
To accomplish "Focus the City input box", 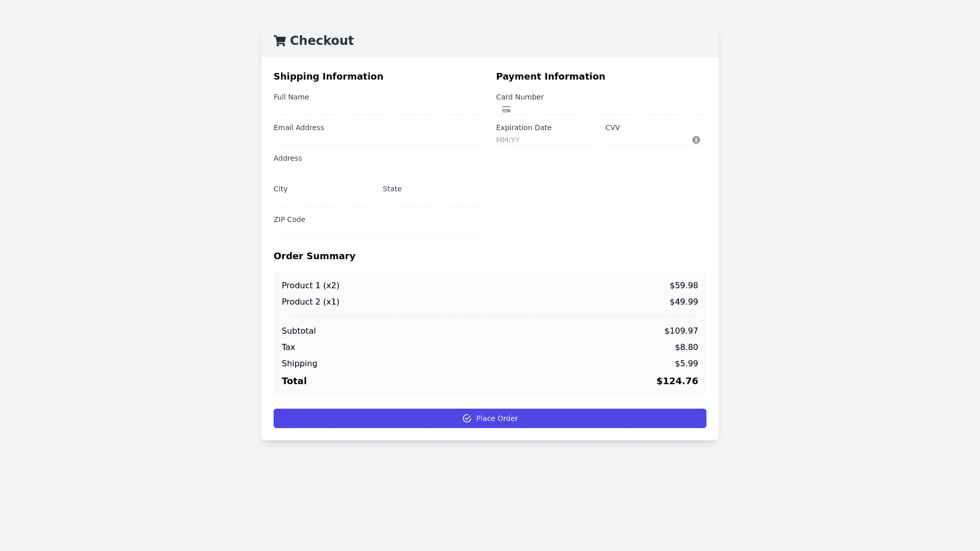I will click(324, 201).
